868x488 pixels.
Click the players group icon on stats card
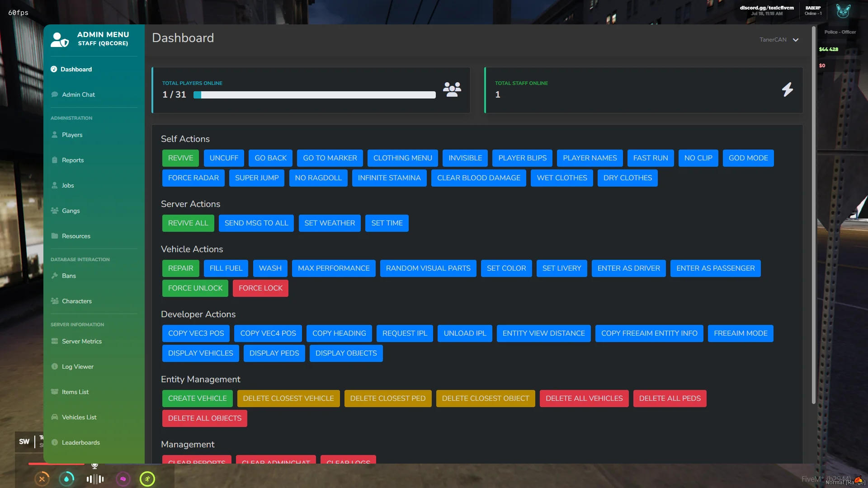click(x=452, y=89)
